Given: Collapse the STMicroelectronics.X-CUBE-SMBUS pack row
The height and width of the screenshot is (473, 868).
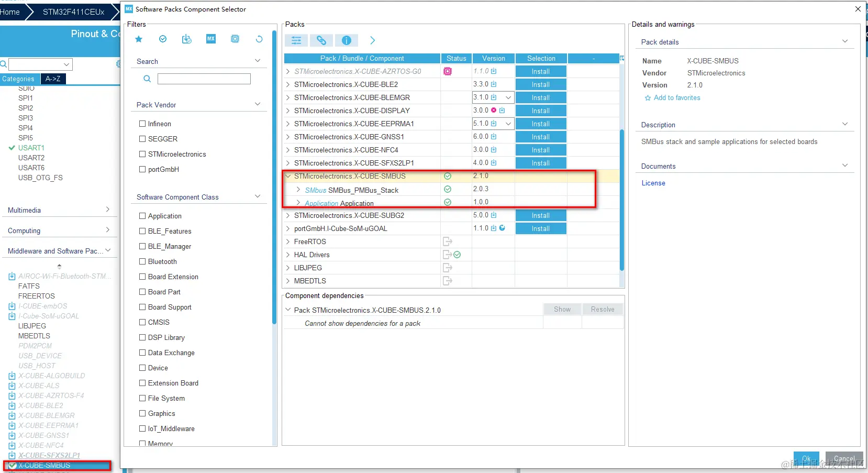Looking at the screenshot, I should tap(288, 176).
